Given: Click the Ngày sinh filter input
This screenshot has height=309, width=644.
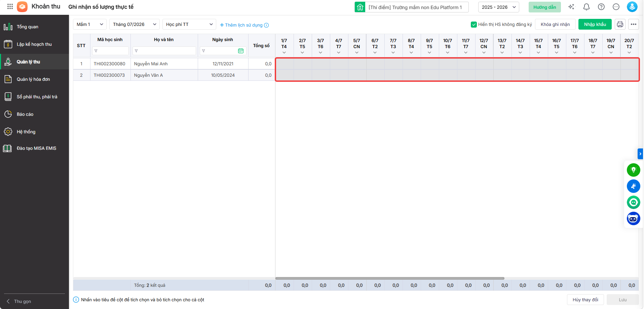Looking at the screenshot, I should coord(223,51).
